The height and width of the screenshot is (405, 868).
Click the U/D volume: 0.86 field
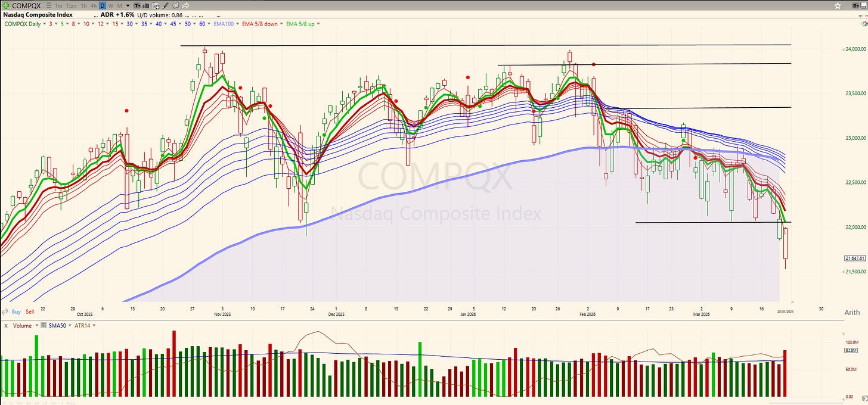[159, 15]
